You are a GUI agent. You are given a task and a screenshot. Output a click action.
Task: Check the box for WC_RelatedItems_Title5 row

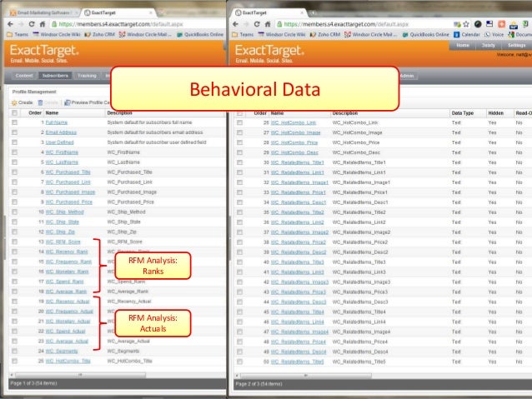tap(240, 362)
